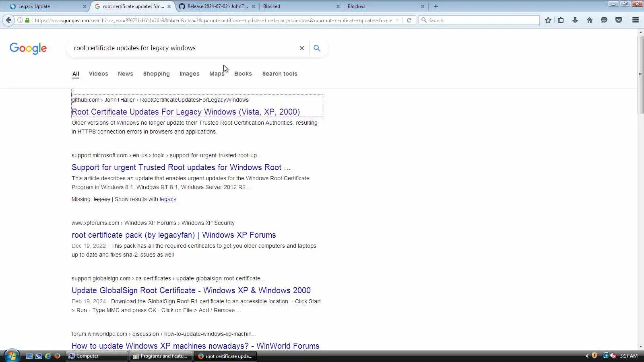Viewport: 644px width, 362px height.
Task: Select the Videos search category
Action: point(99,74)
